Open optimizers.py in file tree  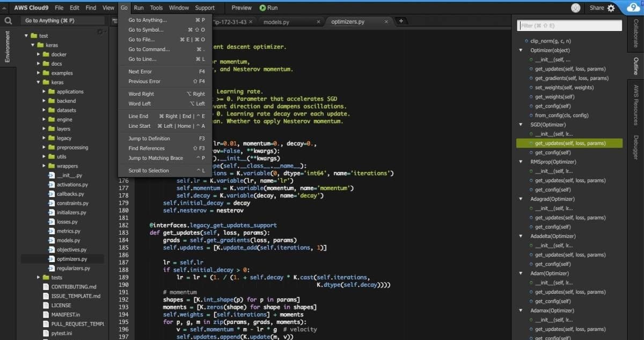tap(72, 259)
